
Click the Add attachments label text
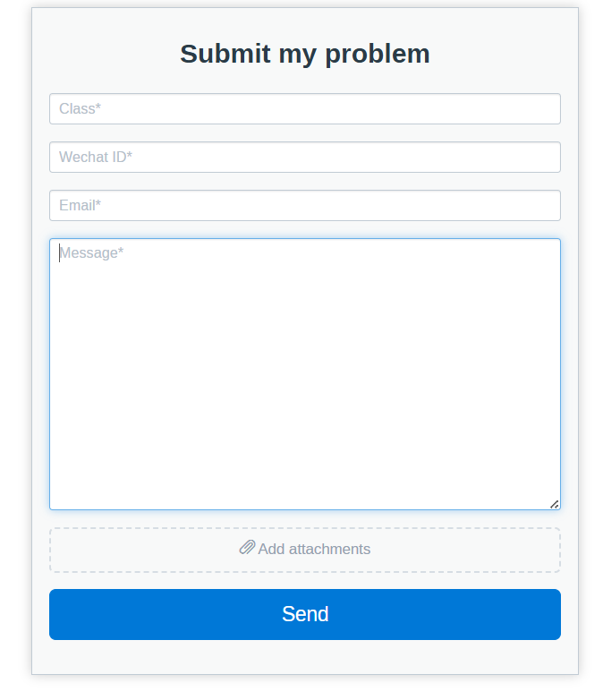(x=314, y=550)
